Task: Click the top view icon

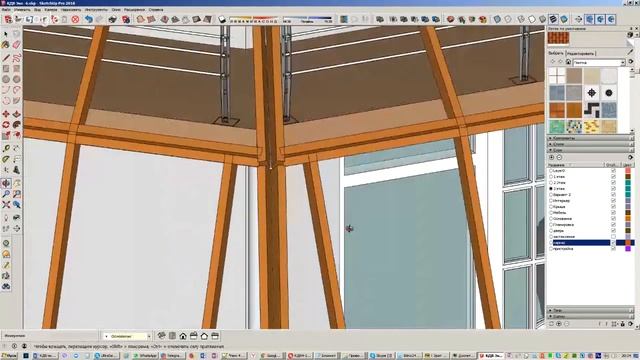Action: click(x=172, y=336)
